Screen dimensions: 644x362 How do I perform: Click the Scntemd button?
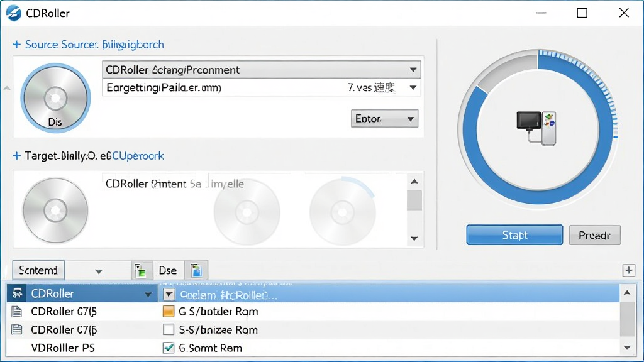pos(38,270)
